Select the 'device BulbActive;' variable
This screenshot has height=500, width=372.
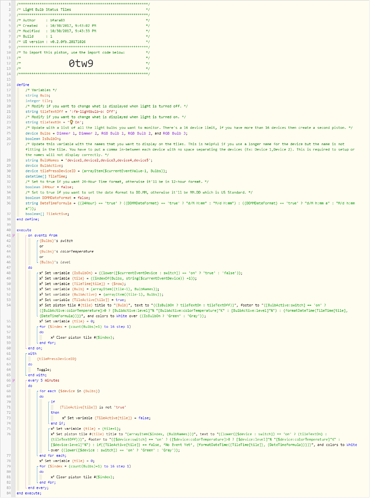tap(44, 166)
